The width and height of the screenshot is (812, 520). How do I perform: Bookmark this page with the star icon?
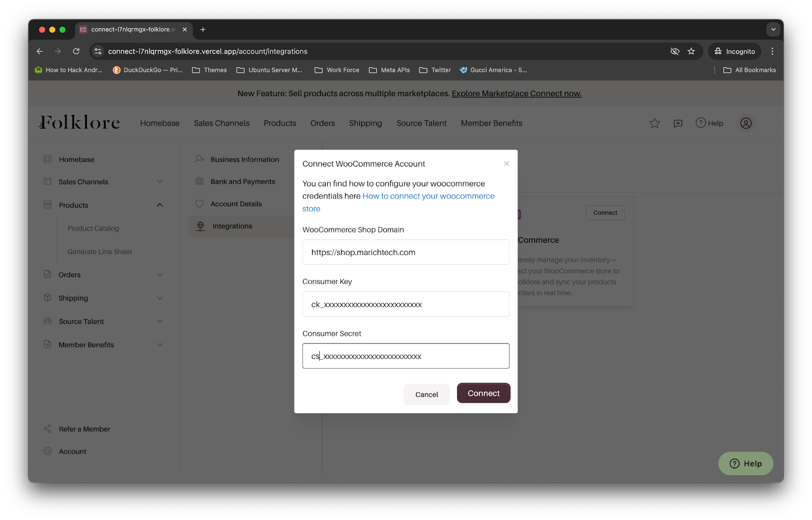691,51
